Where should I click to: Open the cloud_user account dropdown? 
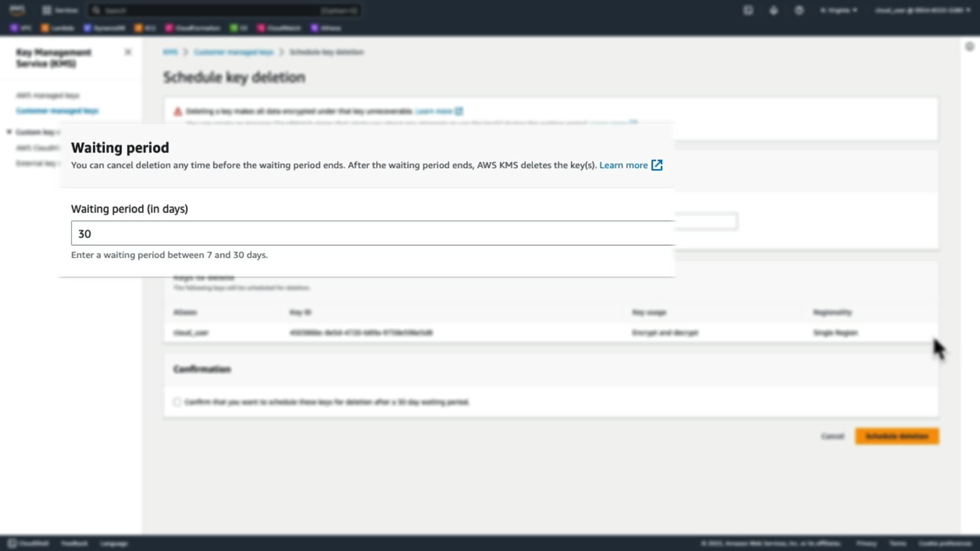coord(922,10)
